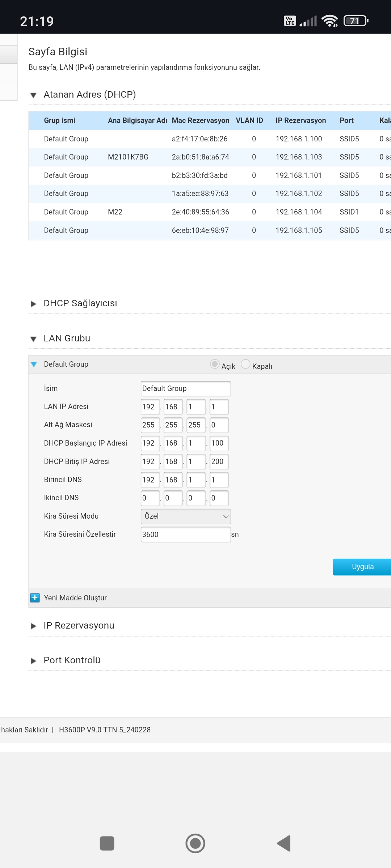
Task: Tap the Android back triangle icon
Action: point(284,843)
